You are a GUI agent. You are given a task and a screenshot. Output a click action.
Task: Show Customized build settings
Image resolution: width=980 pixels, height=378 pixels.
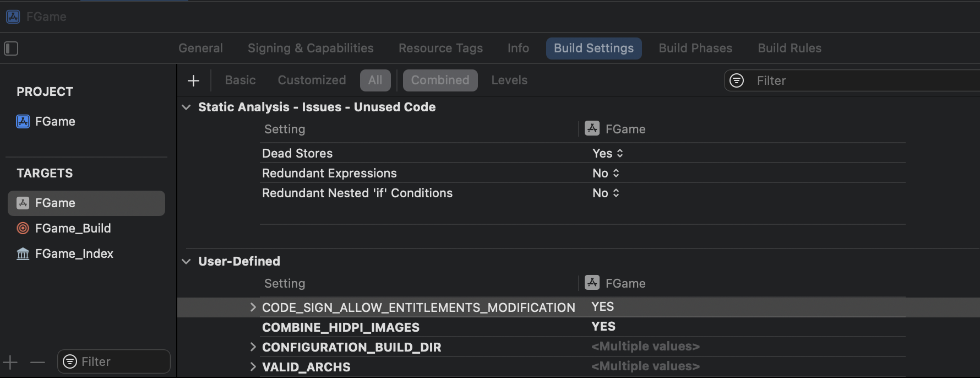click(x=312, y=80)
